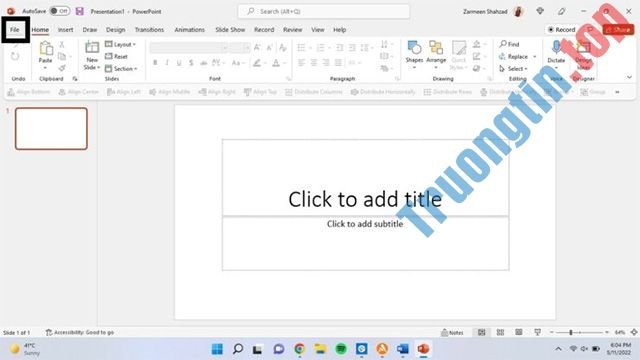Viewport: 640px width, 360px height.
Task: Click Accessibility: Good to go status
Action: point(80,332)
